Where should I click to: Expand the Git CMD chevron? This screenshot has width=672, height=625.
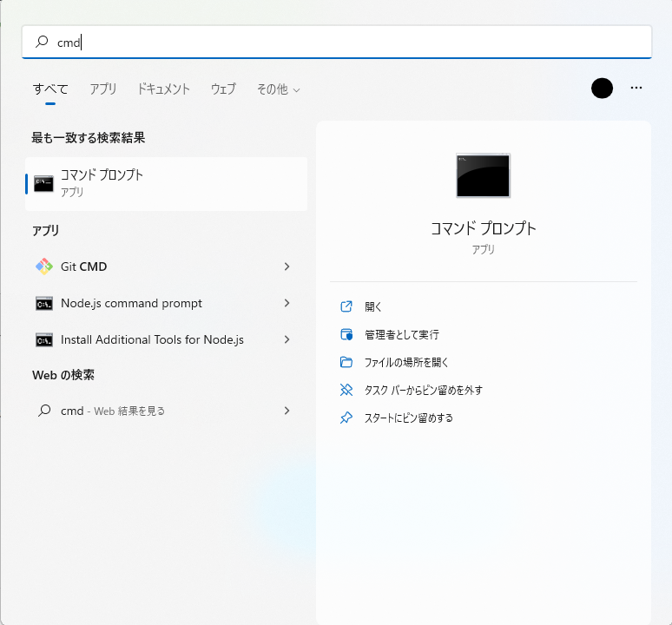(x=287, y=266)
